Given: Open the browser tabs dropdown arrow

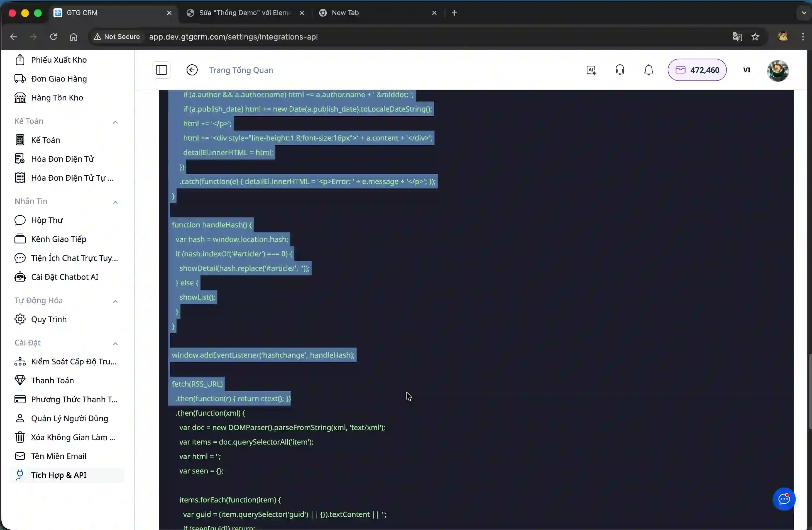Looking at the screenshot, I should point(803,13).
